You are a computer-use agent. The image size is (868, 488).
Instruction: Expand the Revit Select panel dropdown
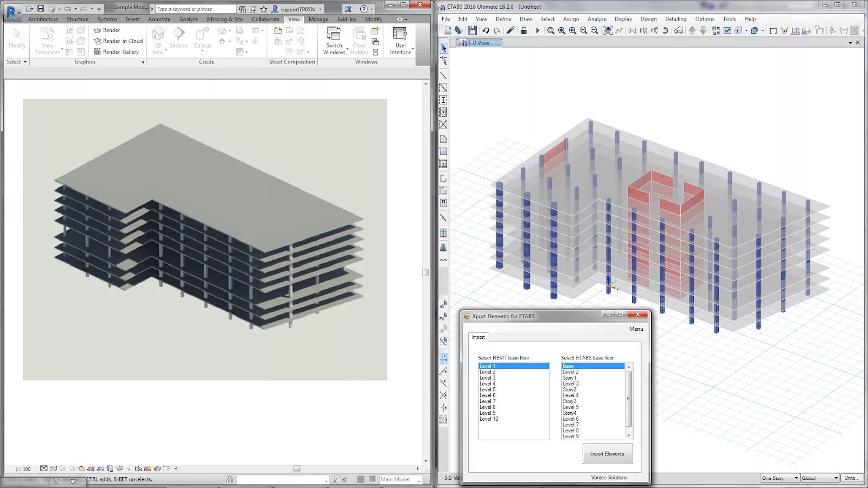[x=16, y=62]
